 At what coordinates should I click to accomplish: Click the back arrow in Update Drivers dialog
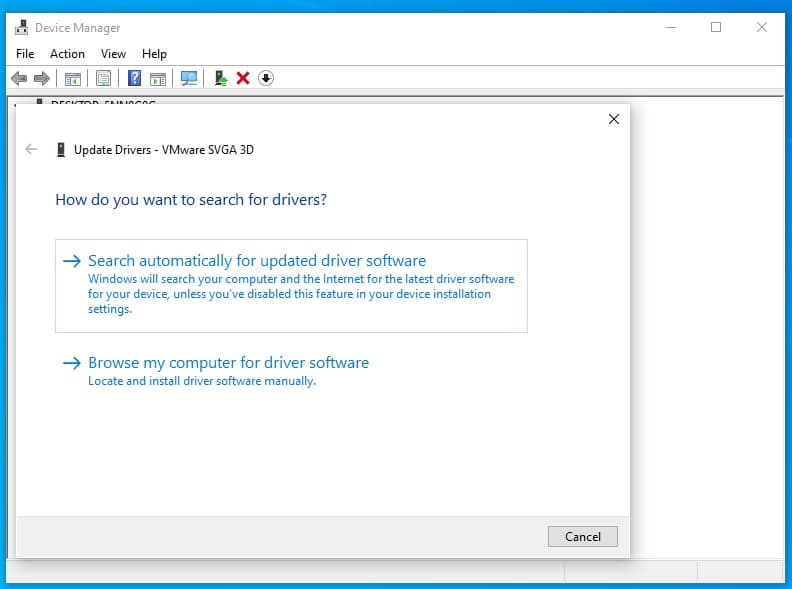pyautogui.click(x=31, y=149)
